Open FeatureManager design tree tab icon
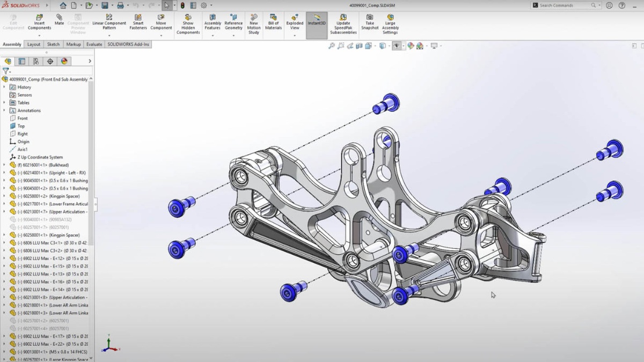This screenshot has width=644, height=362. (8, 61)
